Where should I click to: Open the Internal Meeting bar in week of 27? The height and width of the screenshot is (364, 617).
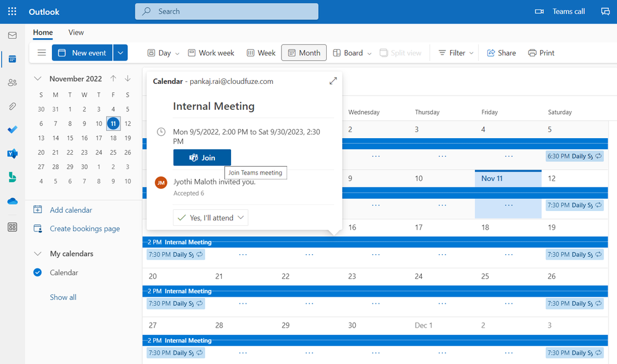[375, 341]
